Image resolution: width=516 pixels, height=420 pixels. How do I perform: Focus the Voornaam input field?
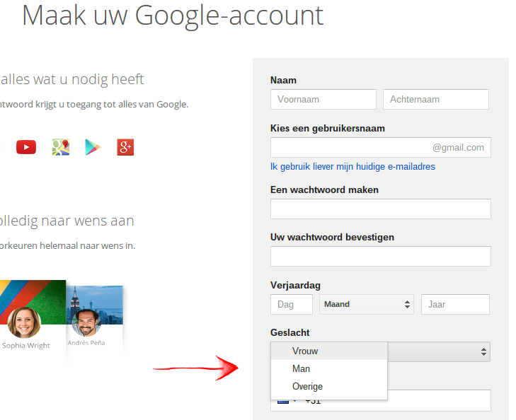pyautogui.click(x=323, y=99)
